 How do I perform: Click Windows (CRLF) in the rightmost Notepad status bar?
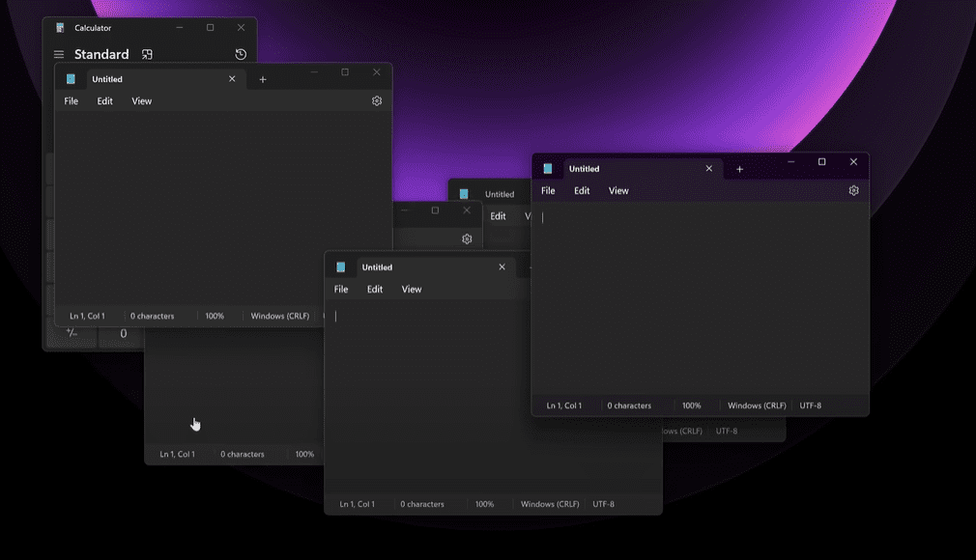(x=757, y=406)
